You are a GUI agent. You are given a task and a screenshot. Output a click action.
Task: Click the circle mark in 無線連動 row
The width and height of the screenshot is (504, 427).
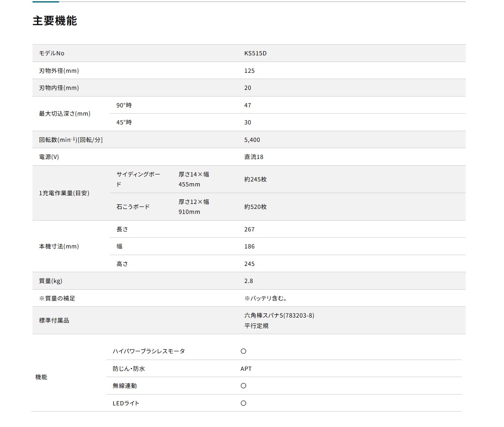244,386
